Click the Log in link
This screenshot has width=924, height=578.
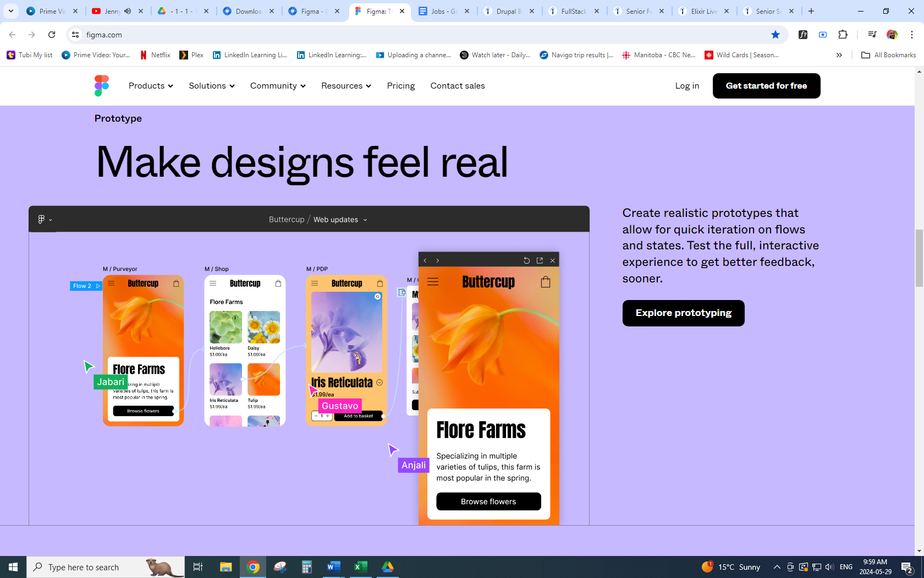687,86
